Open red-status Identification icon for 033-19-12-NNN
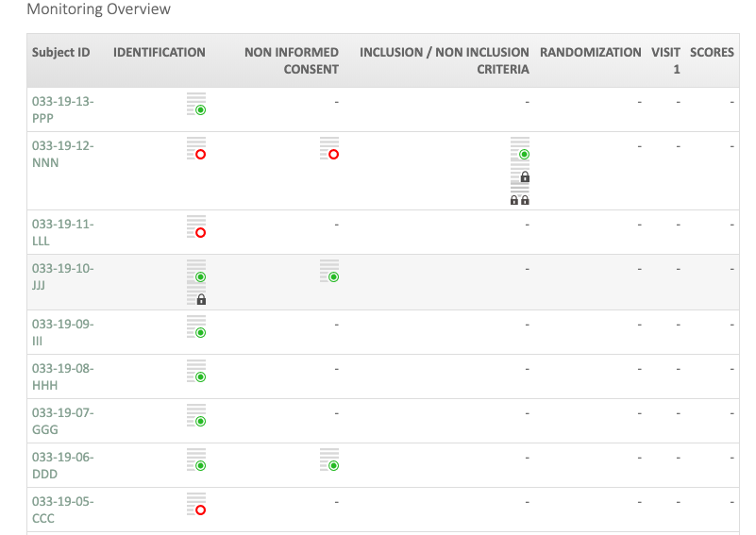This screenshot has height=535, width=756. 196,148
